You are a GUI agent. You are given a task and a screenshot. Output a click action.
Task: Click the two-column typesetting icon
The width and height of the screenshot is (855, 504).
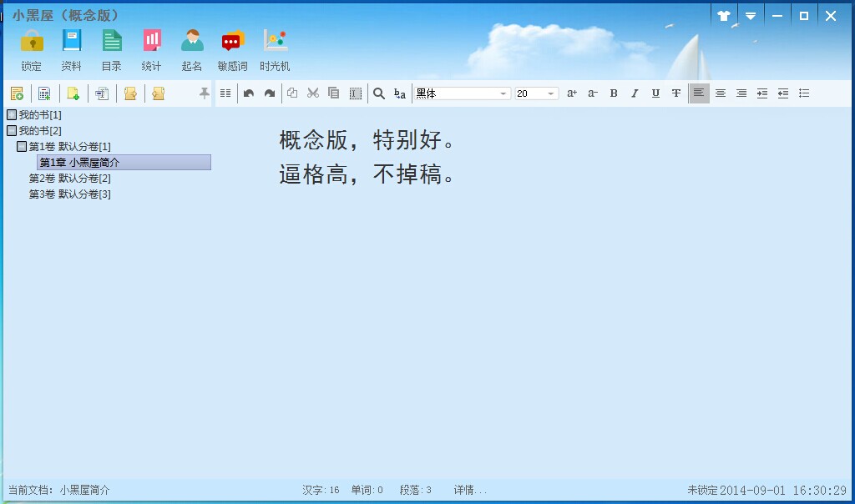coord(225,93)
